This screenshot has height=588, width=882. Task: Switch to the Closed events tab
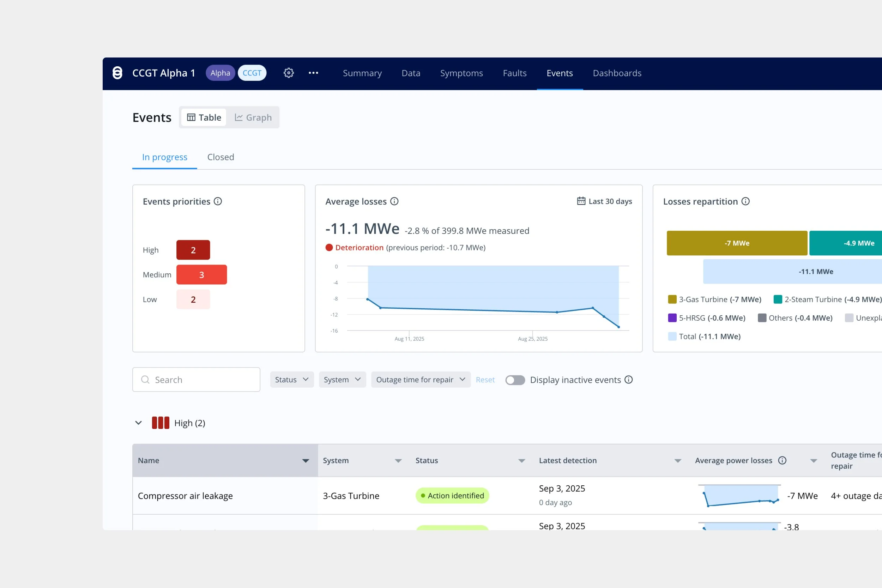pyautogui.click(x=220, y=157)
